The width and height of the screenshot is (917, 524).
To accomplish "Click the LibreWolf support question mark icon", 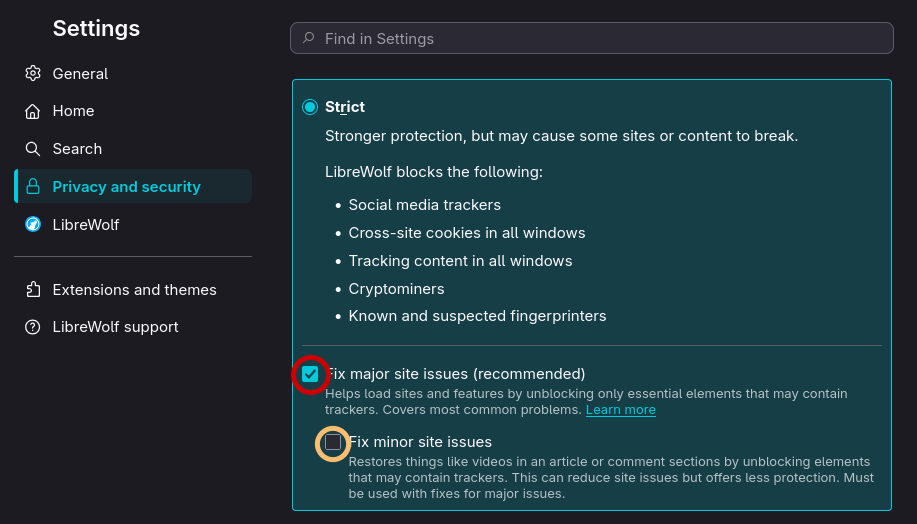I will pos(33,327).
